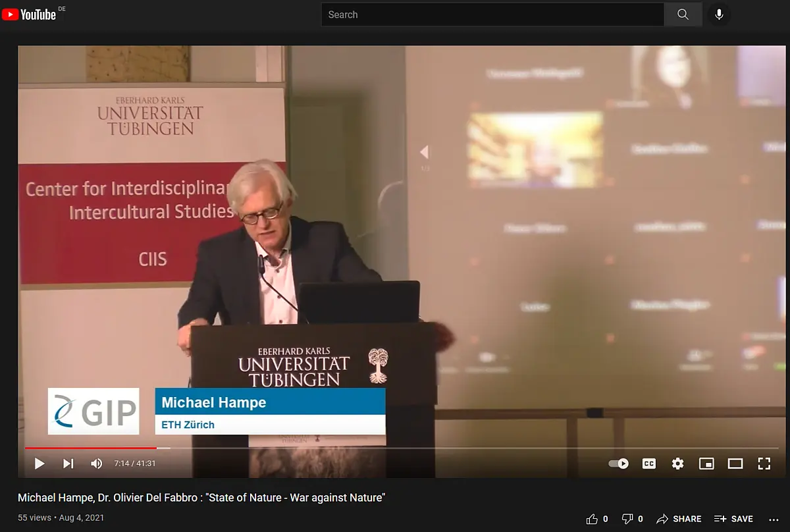Start voice search with the microphone icon
Screen dimensions: 790x532
pyautogui.click(x=719, y=14)
